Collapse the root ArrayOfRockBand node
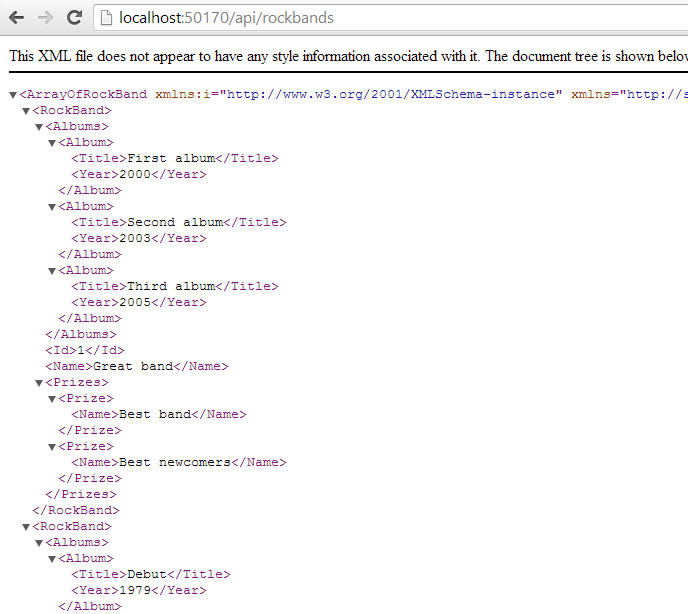This screenshot has height=614, width=688. pyautogui.click(x=13, y=95)
